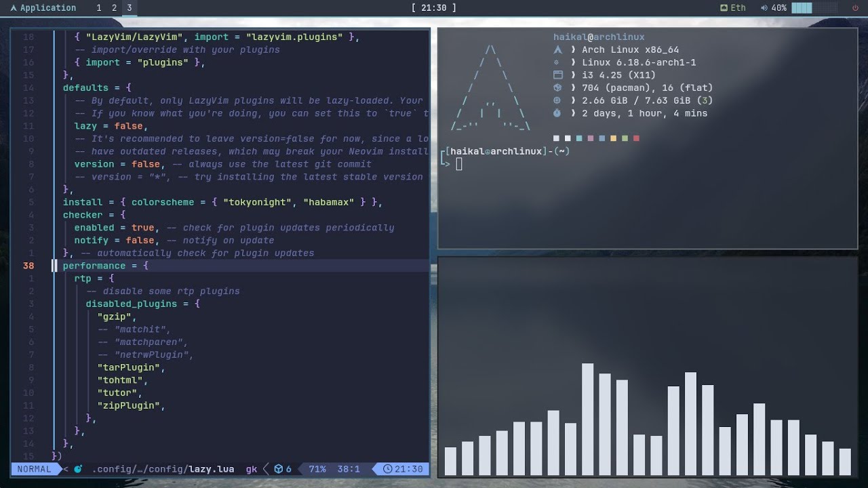Click 'checker = {' line in editor

tap(94, 215)
